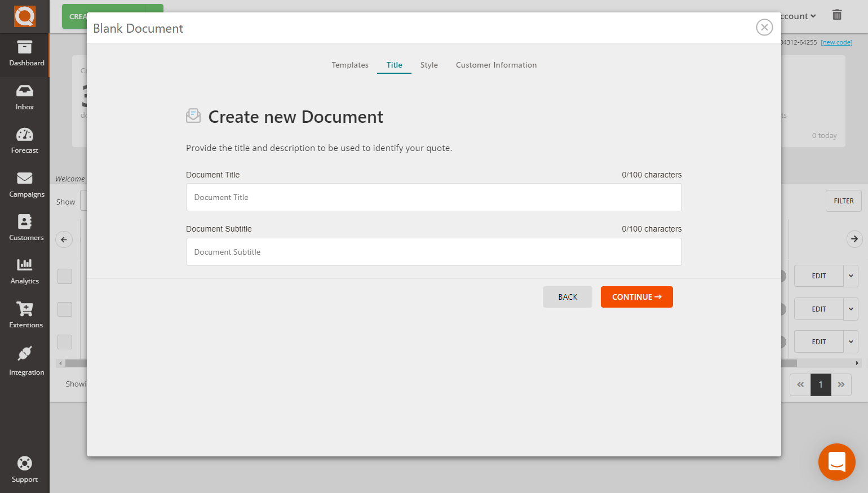Viewport: 868px width, 493px height.
Task: Open the Campaigns section
Action: coord(25,184)
